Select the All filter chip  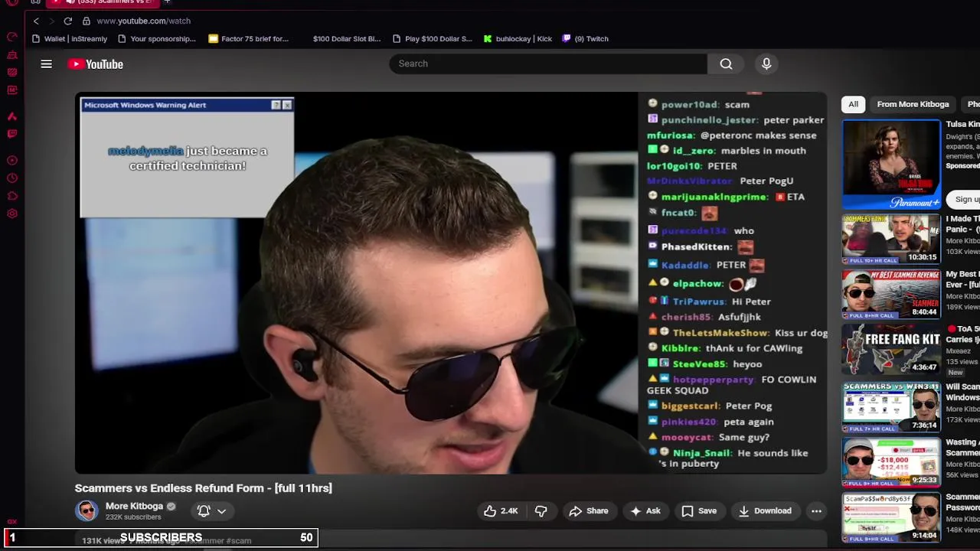[853, 104]
